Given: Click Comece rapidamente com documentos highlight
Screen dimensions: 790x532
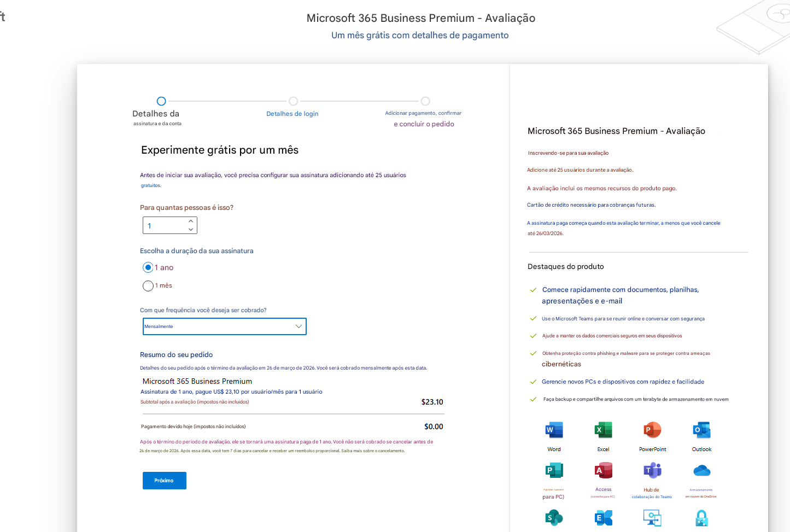Looking at the screenshot, I should 620,295.
